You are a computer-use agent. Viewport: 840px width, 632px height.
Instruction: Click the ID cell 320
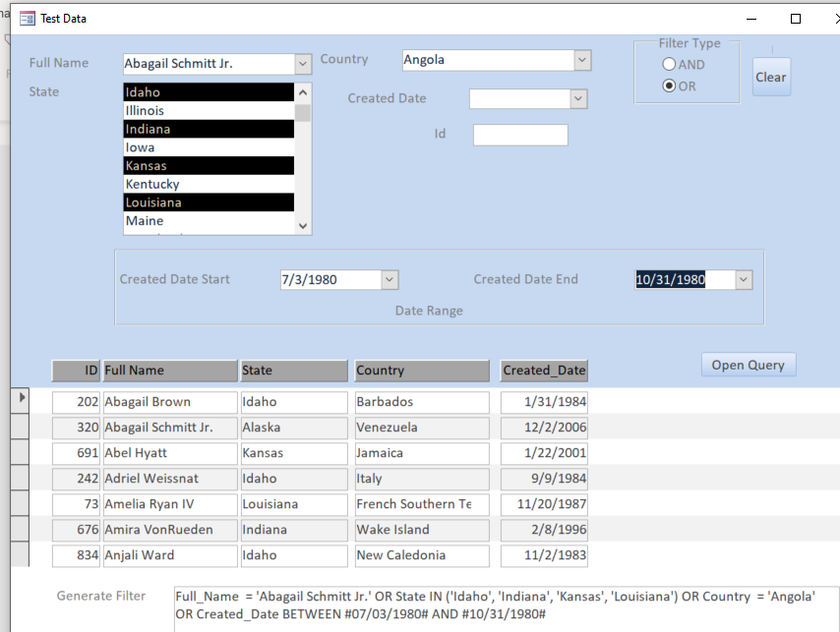click(76, 428)
